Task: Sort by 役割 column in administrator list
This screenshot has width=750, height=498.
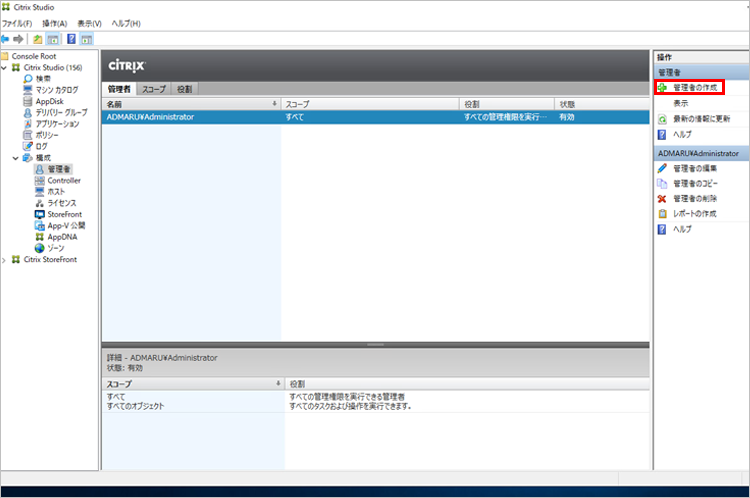Action: coord(507,104)
